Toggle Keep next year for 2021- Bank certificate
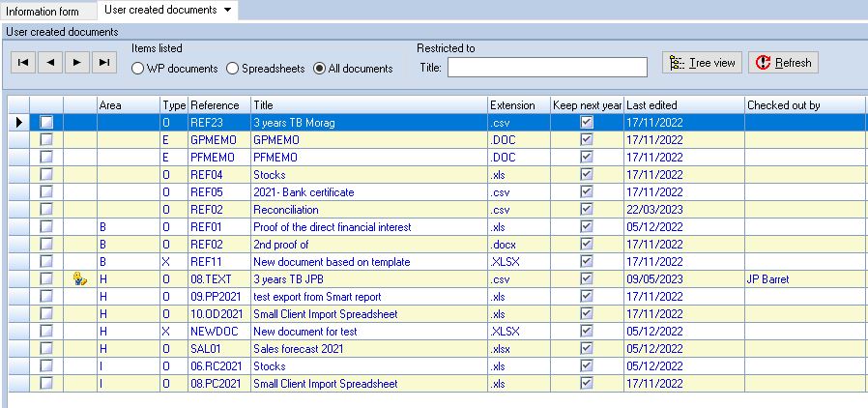This screenshot has height=408, width=868. point(587,192)
